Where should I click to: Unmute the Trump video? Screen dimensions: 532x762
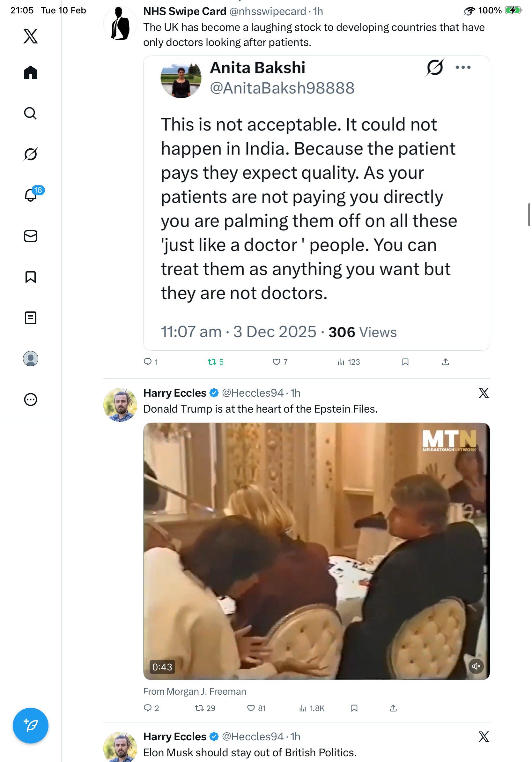point(476,666)
